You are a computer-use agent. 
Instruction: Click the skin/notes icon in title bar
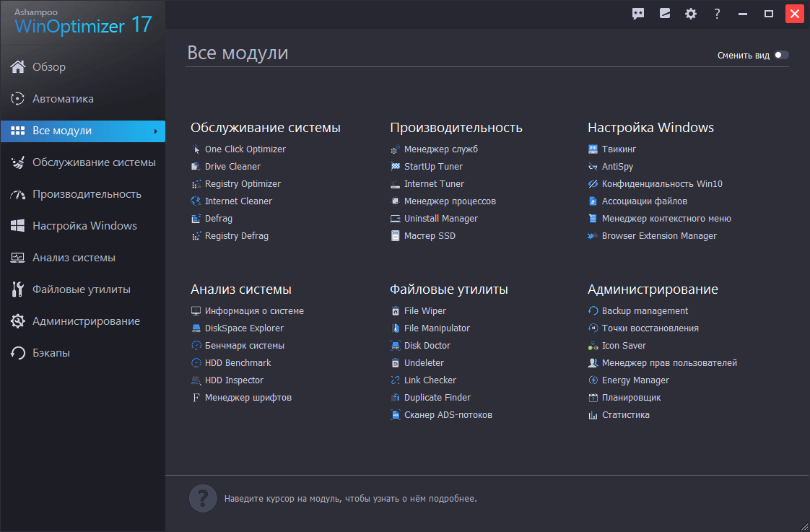pyautogui.click(x=664, y=14)
